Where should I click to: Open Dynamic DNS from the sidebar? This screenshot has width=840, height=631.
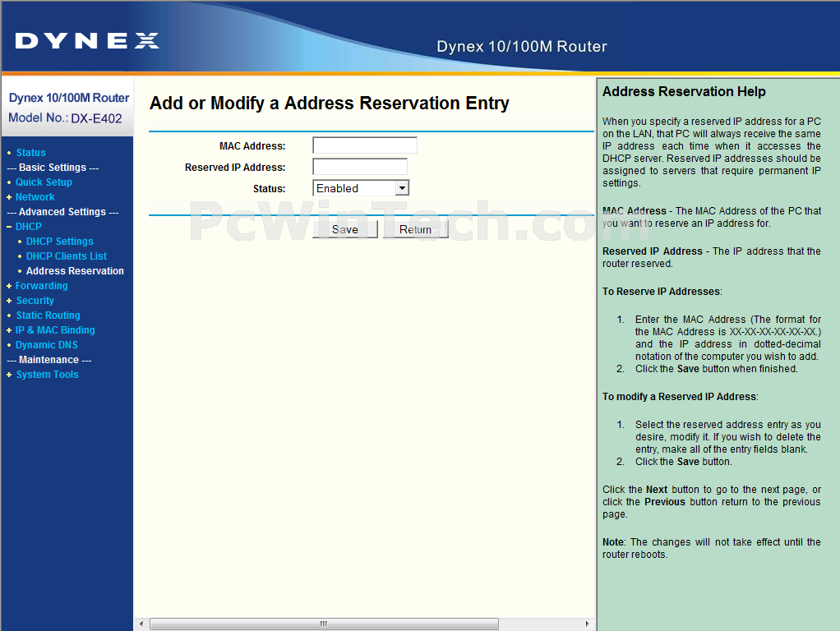pos(47,345)
